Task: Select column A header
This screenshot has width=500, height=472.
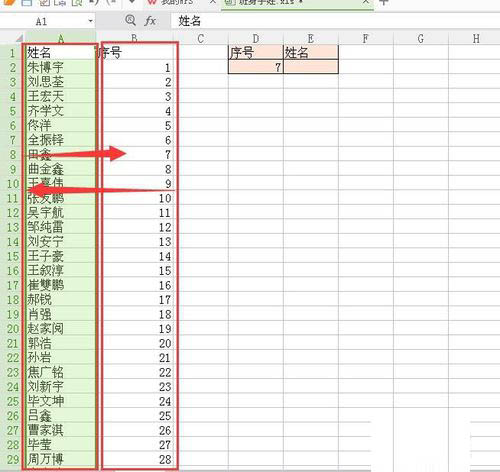Action: click(61, 38)
